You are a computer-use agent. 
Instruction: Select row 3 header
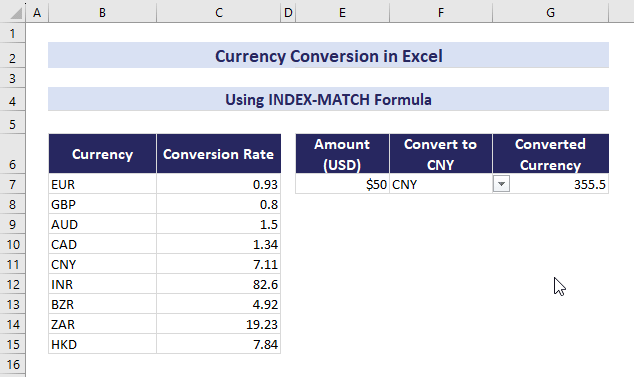[13, 78]
